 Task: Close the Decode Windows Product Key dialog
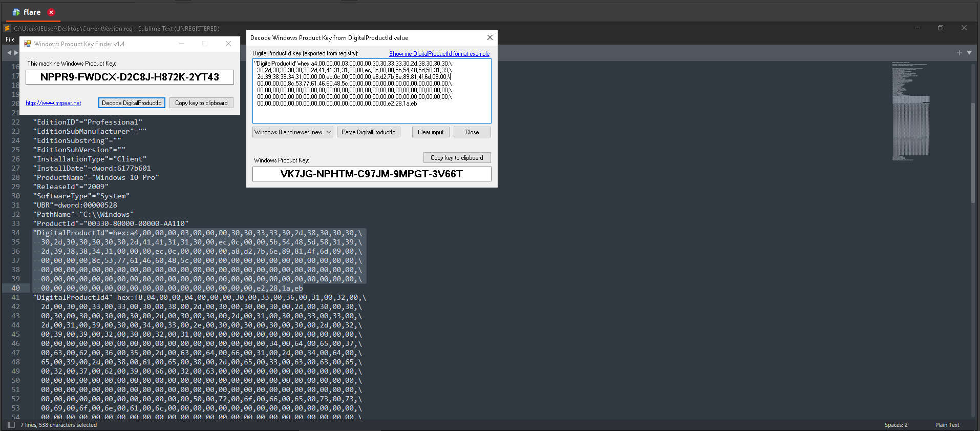pos(490,37)
